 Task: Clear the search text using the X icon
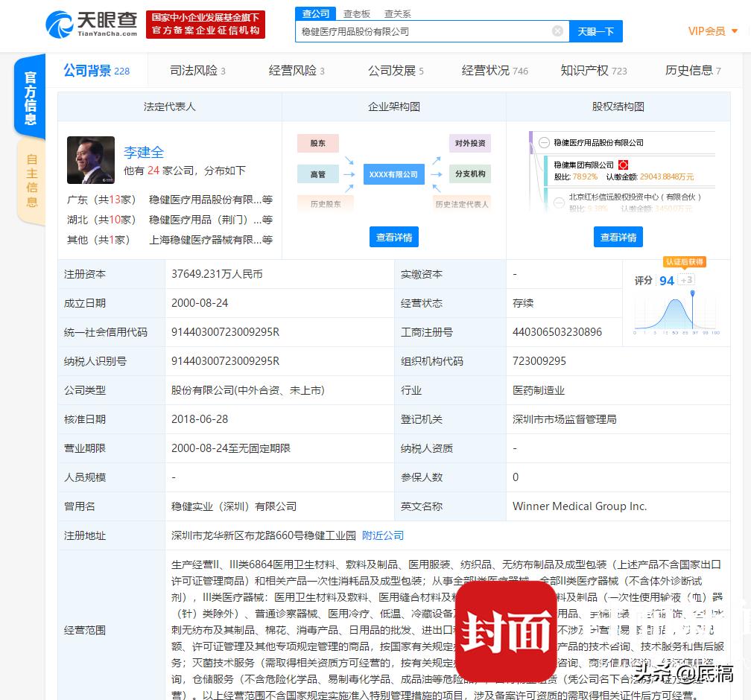click(x=557, y=31)
